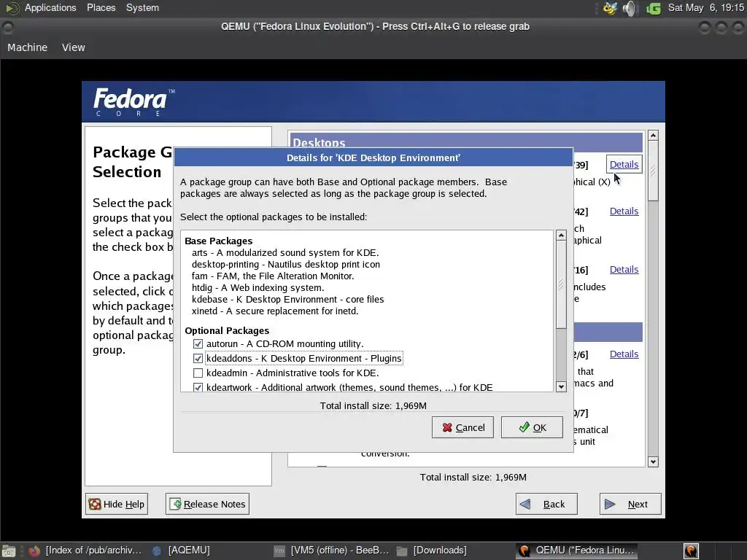747x560 pixels.
Task: Toggle the autorun optional package checkbox
Action: point(198,344)
